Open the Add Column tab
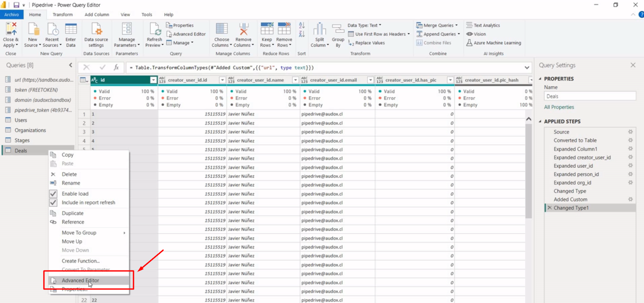 point(97,14)
